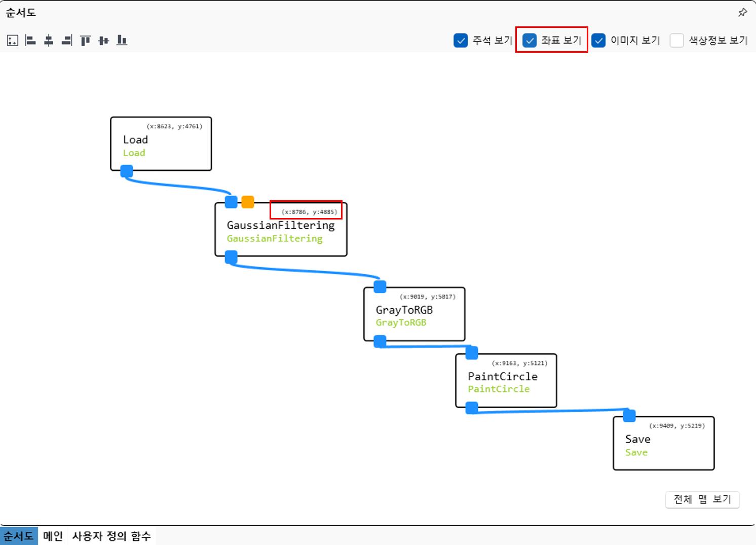Image resolution: width=756 pixels, height=545 pixels.
Task: Open the 사용자 정의 함수 tab
Action: pos(111,536)
